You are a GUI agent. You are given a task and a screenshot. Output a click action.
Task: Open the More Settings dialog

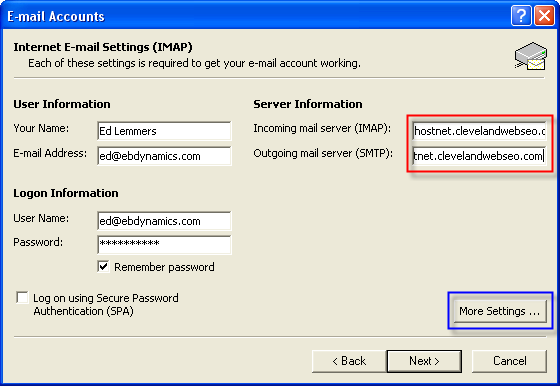tap(500, 311)
